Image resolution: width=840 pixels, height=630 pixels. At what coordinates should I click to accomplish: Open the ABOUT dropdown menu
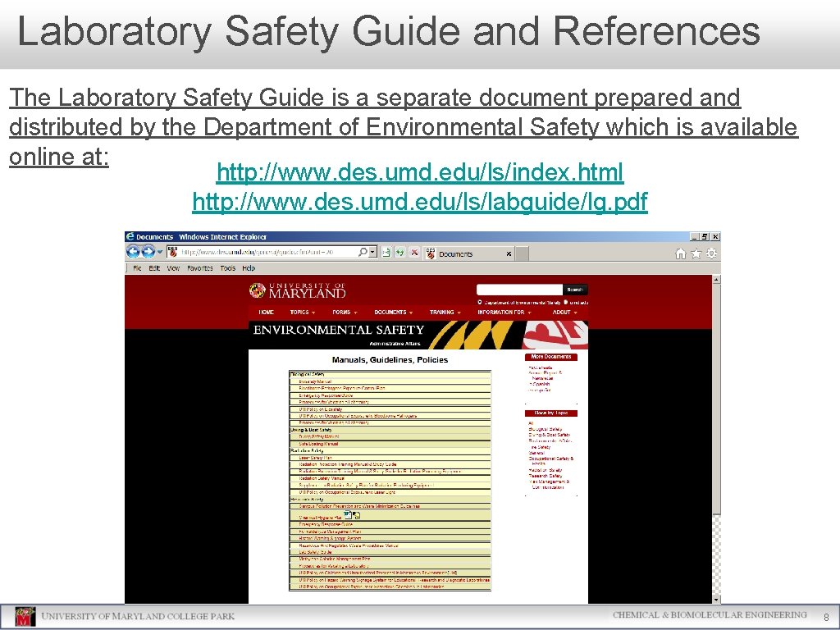(563, 312)
